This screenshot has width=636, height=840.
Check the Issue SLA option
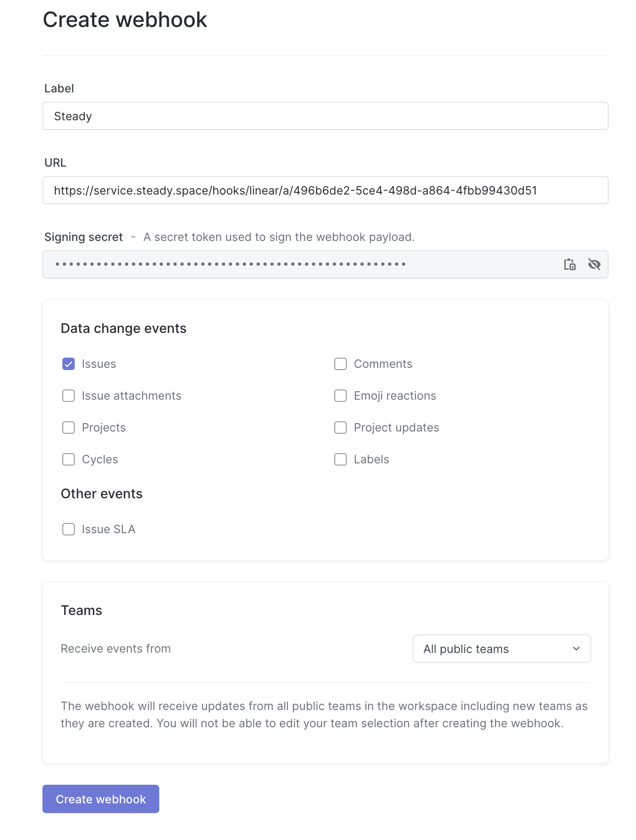point(69,529)
